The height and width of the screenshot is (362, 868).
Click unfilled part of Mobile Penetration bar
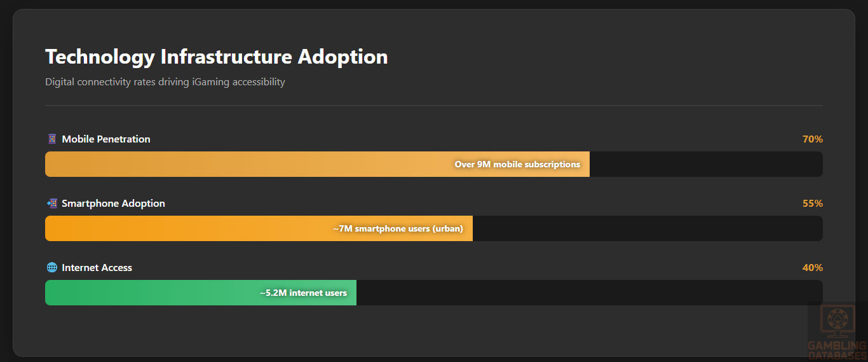pyautogui.click(x=705, y=164)
